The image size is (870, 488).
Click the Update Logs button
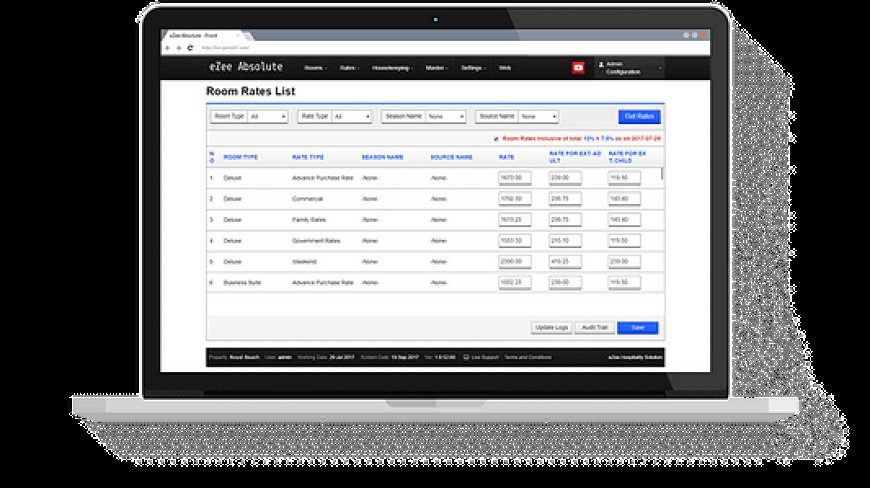(x=551, y=328)
